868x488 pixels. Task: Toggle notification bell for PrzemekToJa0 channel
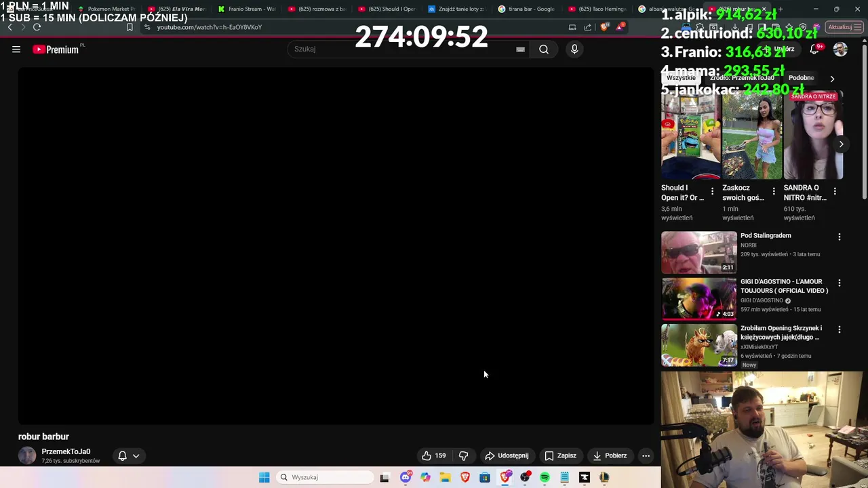click(x=123, y=455)
